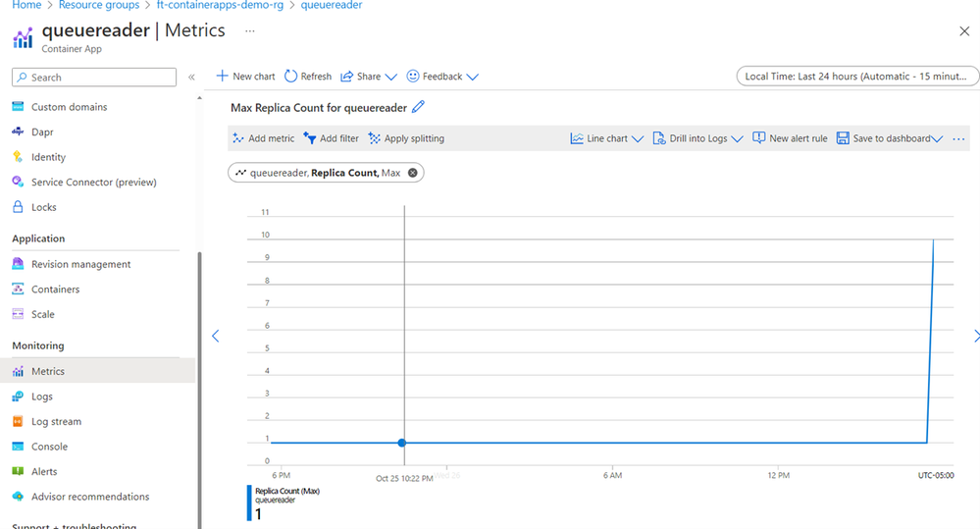980x529 pixels.
Task: Go to Resource groups breadcrumb
Action: click(99, 5)
